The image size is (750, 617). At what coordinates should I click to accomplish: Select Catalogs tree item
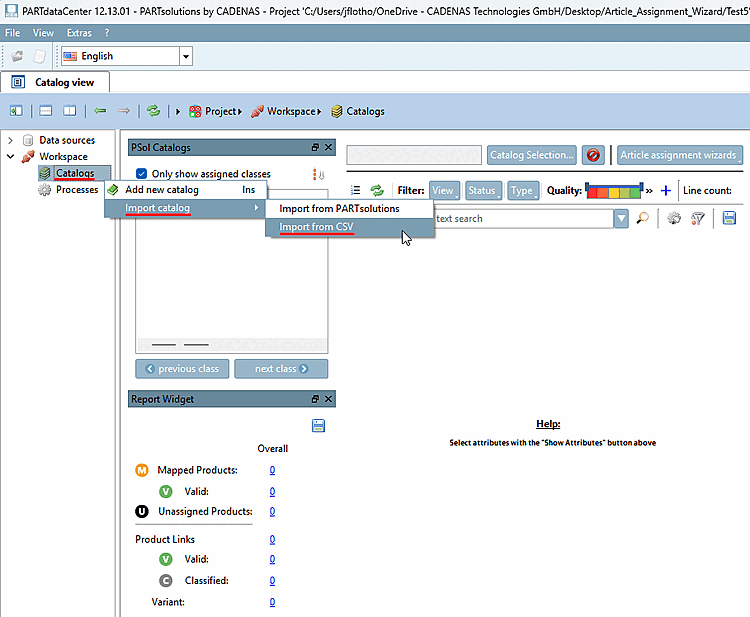tap(75, 173)
